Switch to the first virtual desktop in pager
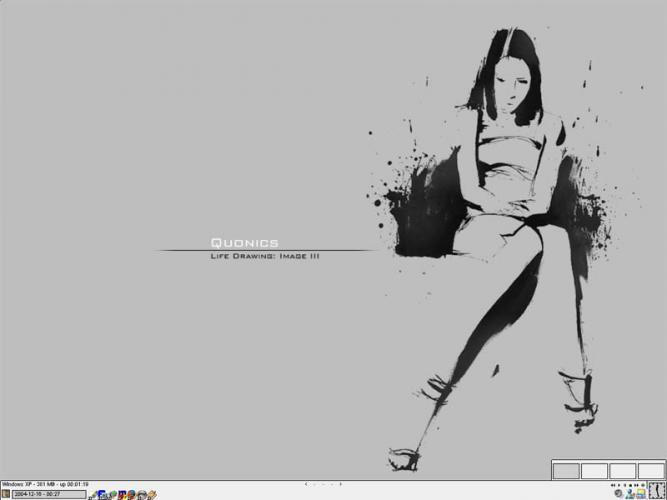Screen dimensions: 667x500 (566, 470)
